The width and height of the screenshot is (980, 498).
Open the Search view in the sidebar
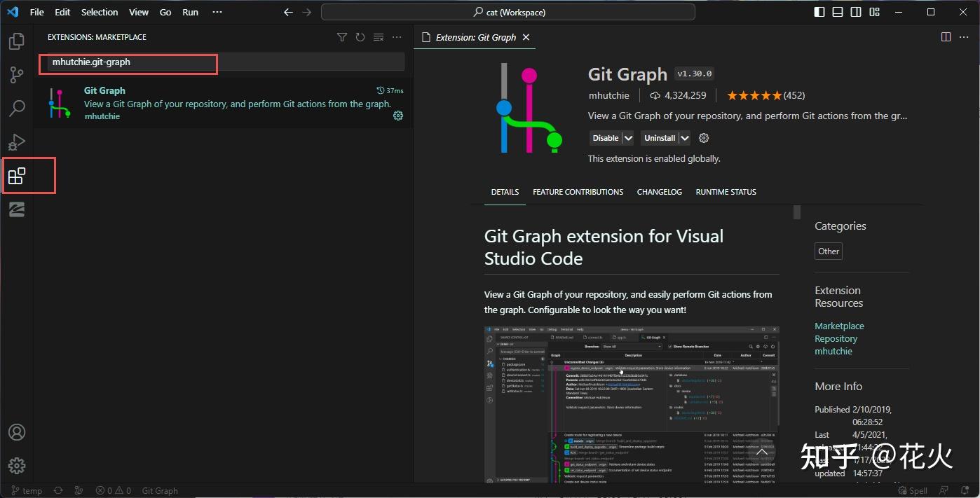[x=17, y=108]
